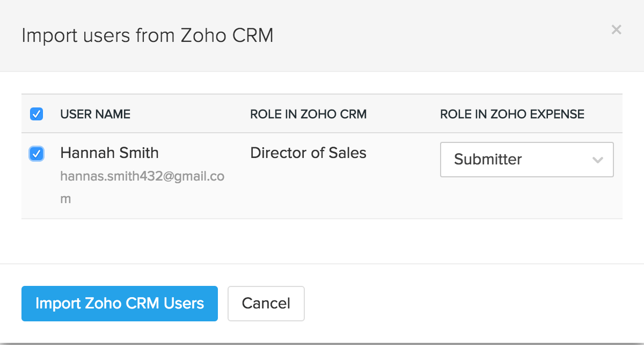Click the Director of Sales cell
The height and width of the screenshot is (345, 644).
(x=308, y=153)
